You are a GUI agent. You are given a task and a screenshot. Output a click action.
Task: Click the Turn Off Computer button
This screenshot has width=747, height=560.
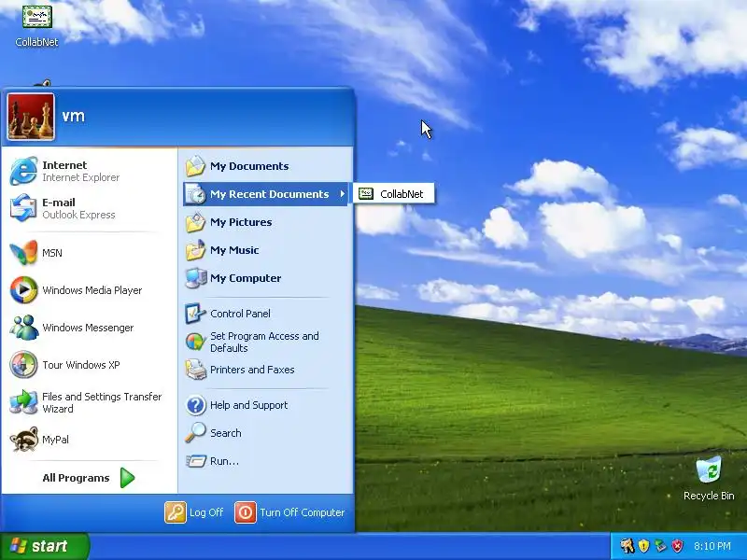coord(289,512)
